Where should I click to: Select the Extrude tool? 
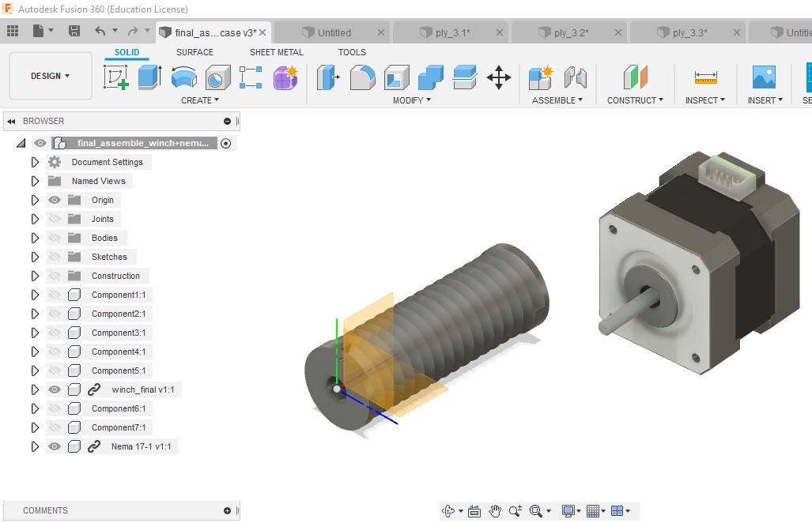[149, 77]
